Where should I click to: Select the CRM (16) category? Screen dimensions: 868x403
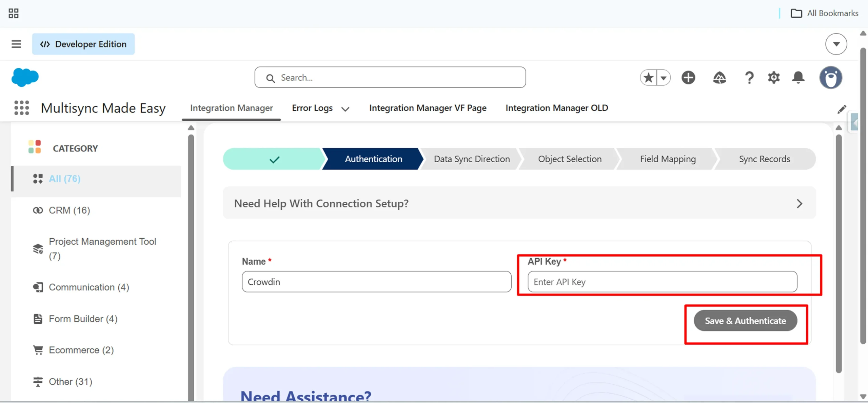(69, 210)
